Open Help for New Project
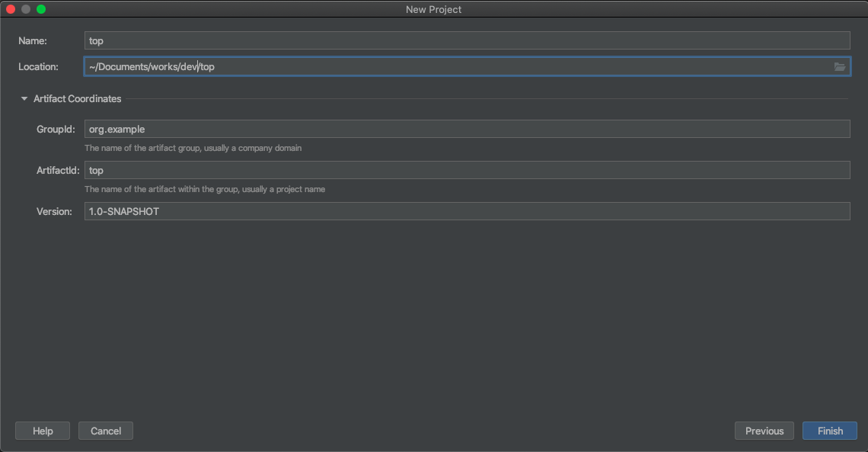This screenshot has height=452, width=868. click(x=43, y=431)
